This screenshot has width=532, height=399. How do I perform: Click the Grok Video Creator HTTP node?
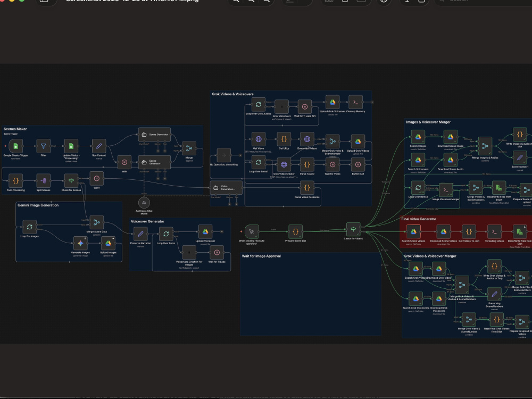point(284,164)
